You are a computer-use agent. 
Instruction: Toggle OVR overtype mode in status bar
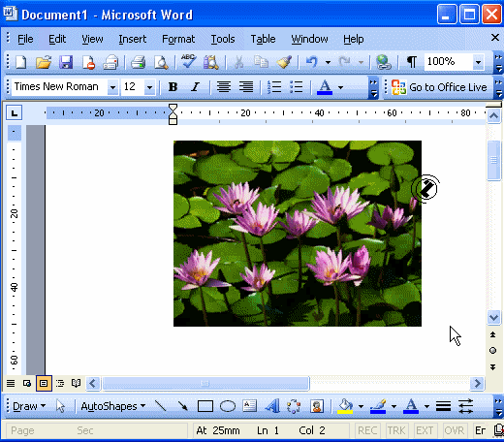(x=455, y=430)
